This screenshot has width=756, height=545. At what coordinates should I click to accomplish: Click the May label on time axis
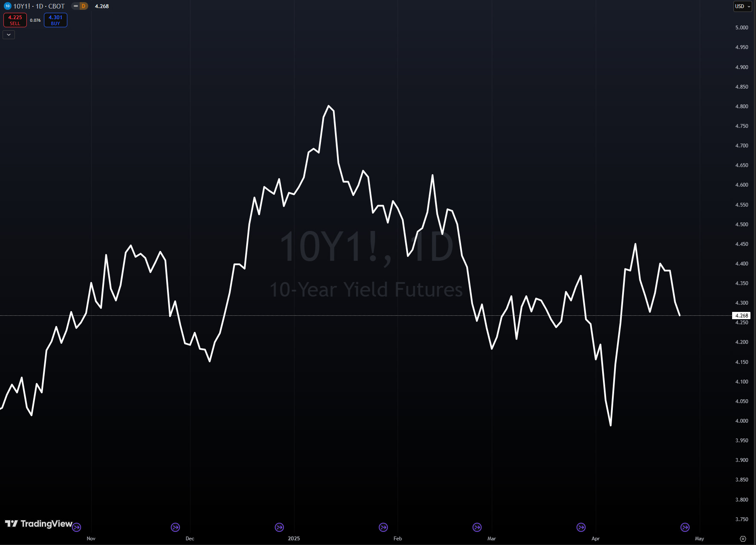(x=700, y=539)
